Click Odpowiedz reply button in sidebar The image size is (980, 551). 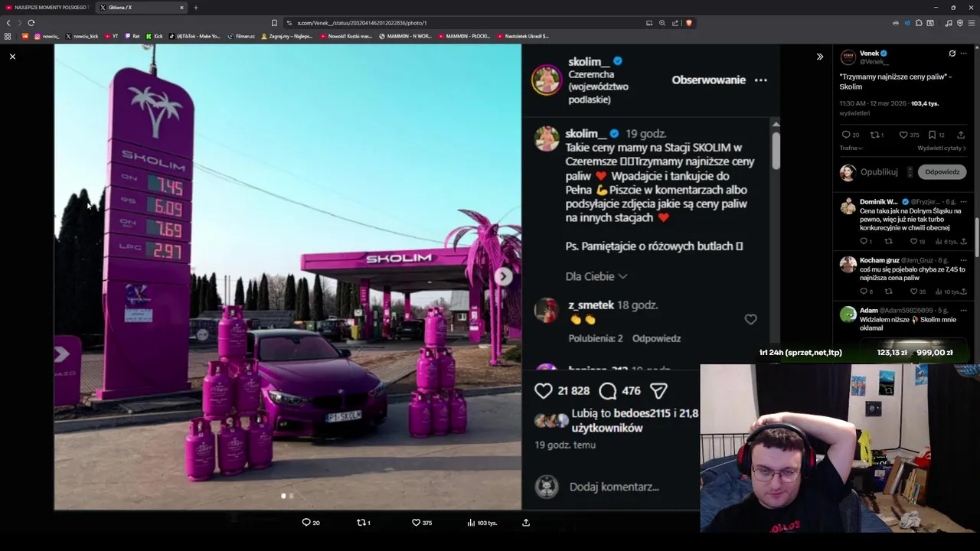(x=942, y=172)
